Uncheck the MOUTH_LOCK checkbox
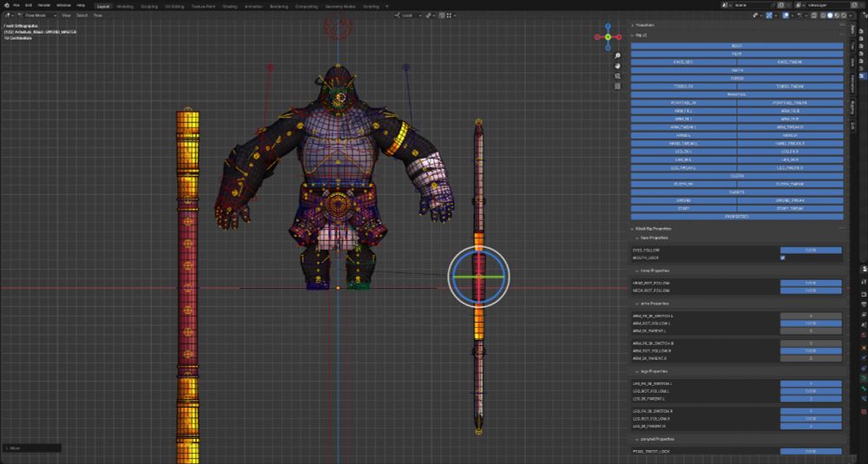Image resolution: width=868 pixels, height=464 pixels. click(782, 258)
